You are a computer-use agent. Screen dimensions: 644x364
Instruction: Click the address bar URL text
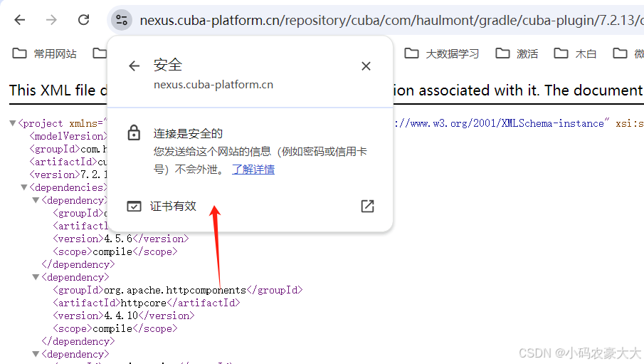point(391,20)
